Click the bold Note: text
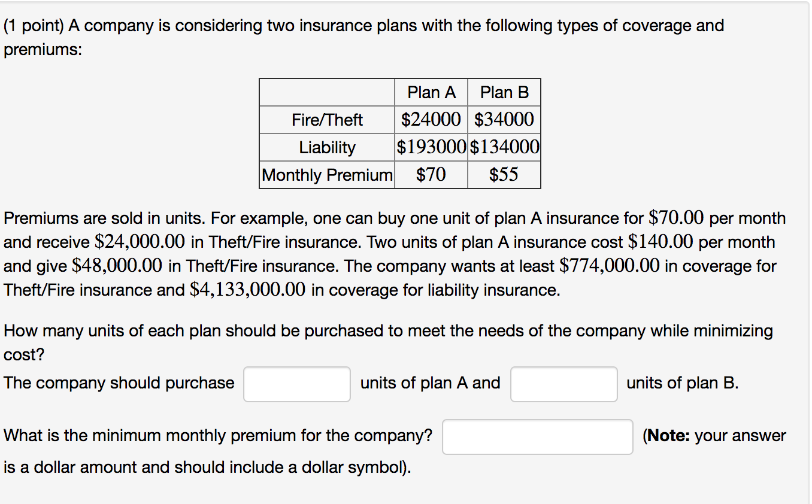This screenshot has width=812, height=504. point(668,436)
